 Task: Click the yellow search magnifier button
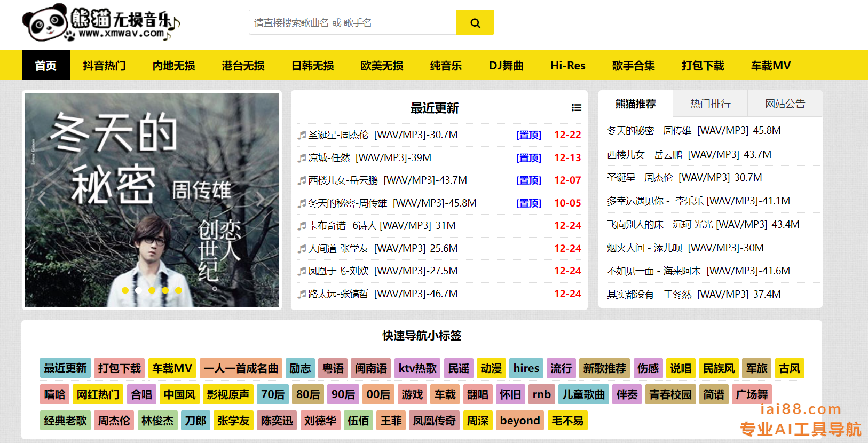[475, 22]
